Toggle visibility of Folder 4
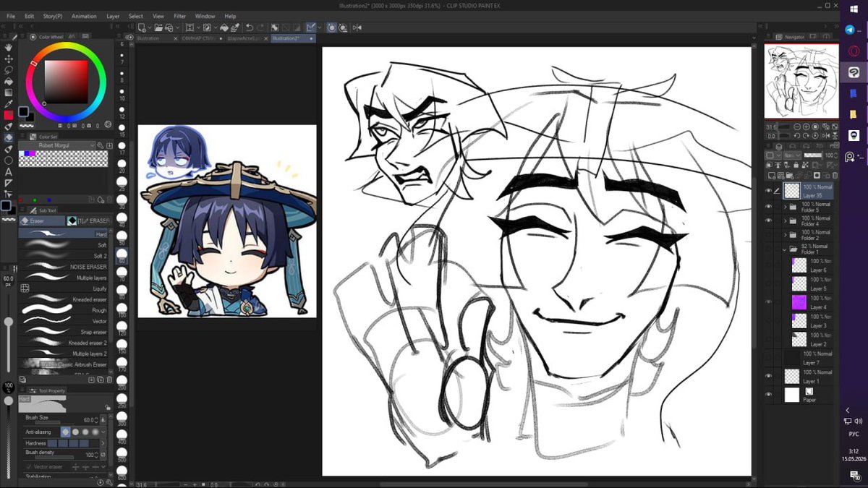The height and width of the screenshot is (488, 868). pos(769,221)
